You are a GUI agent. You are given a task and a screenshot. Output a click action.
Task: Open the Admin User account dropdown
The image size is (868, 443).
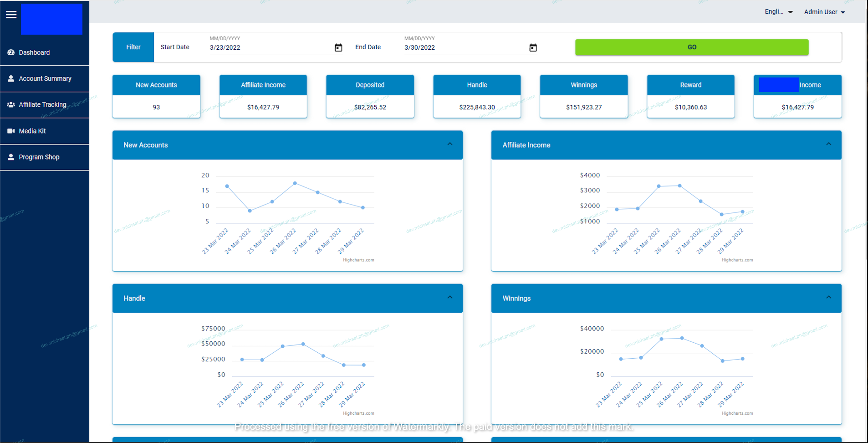[x=824, y=12]
